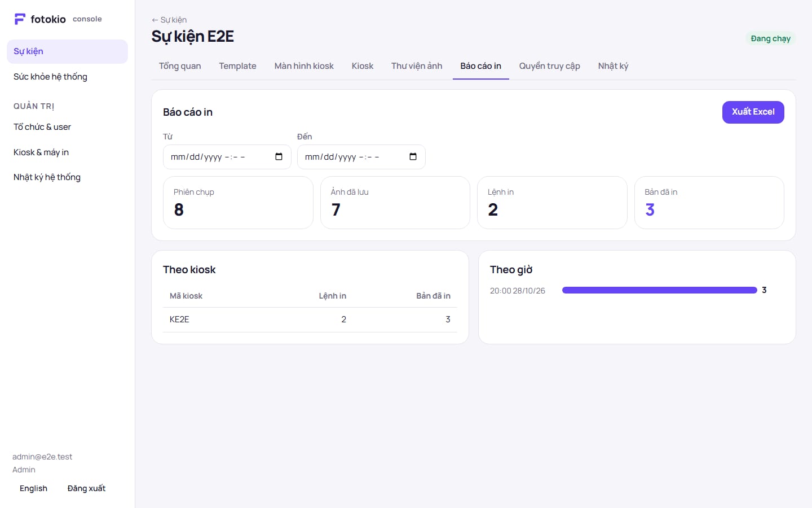Click the fotokio logo icon
Viewport: 812px width, 508px height.
[20, 19]
